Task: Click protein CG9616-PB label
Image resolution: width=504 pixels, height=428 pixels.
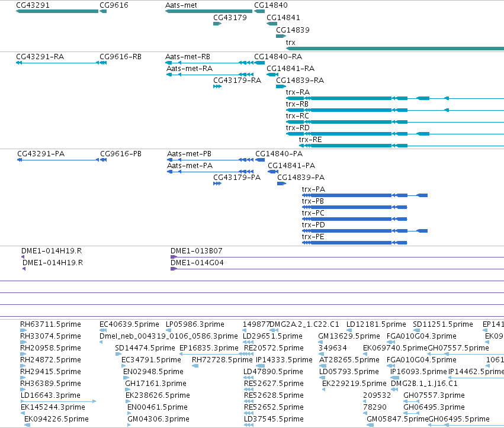Action: coord(121,154)
